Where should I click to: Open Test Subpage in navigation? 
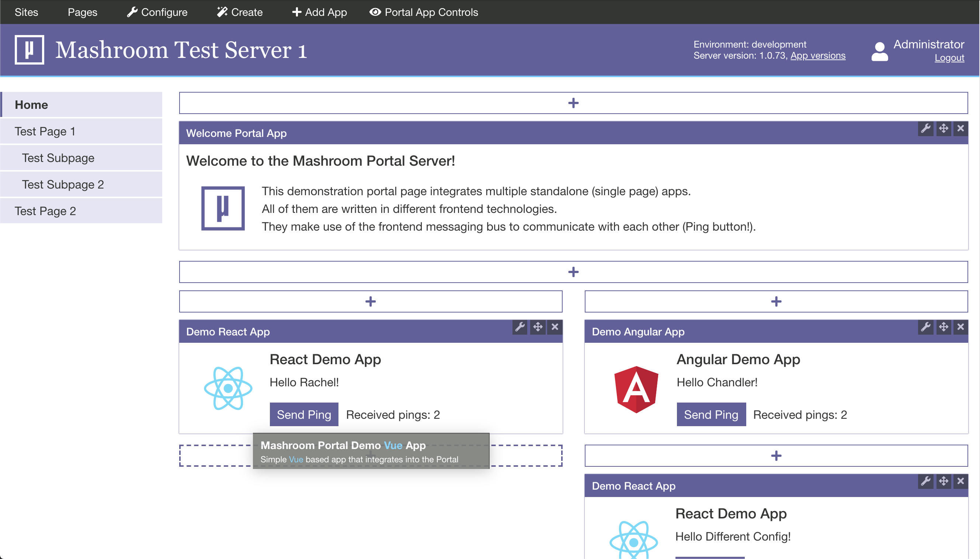pyautogui.click(x=81, y=158)
